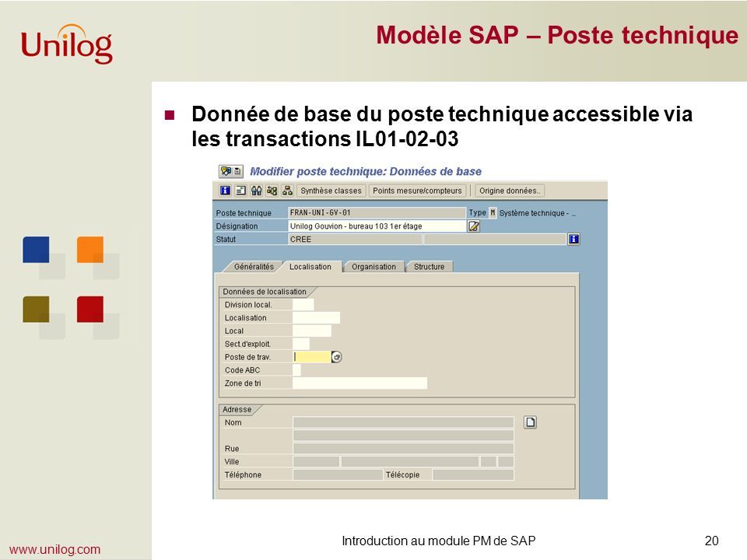Open search help beside Poste de trav. field
This screenshot has width=747, height=560.
click(x=336, y=357)
